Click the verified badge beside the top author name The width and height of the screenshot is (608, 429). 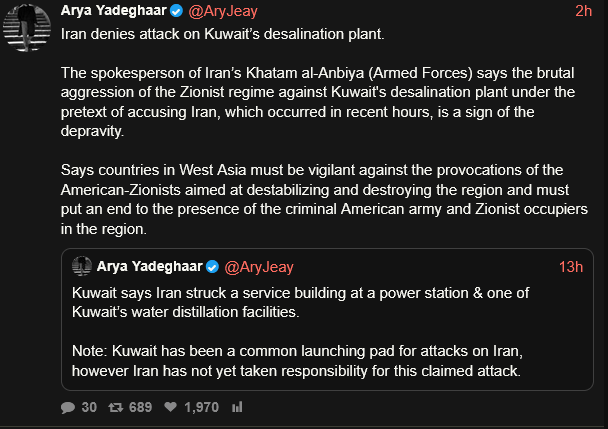175,12
